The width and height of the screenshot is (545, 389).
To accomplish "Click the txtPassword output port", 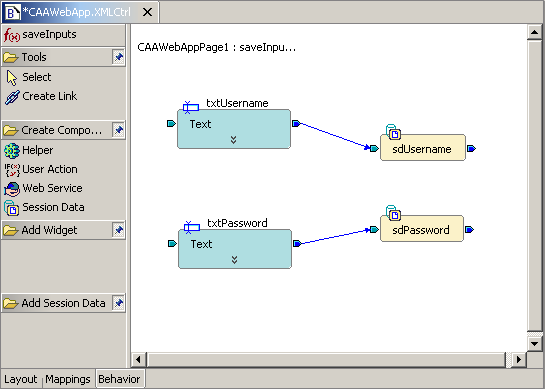I will pos(297,243).
